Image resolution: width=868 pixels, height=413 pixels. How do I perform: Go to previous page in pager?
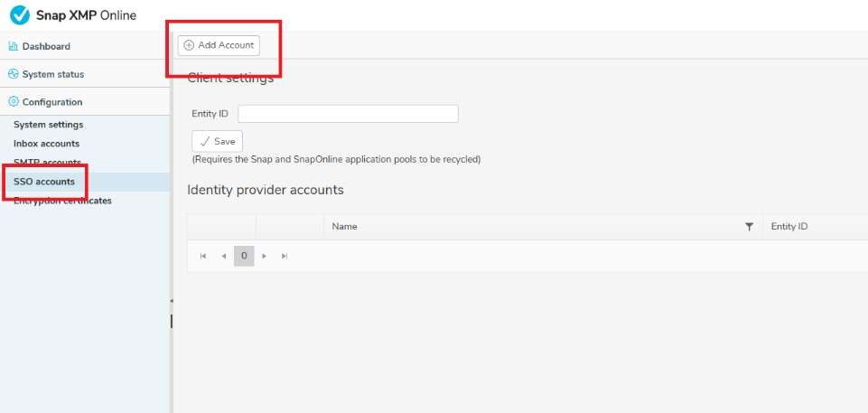pos(223,256)
